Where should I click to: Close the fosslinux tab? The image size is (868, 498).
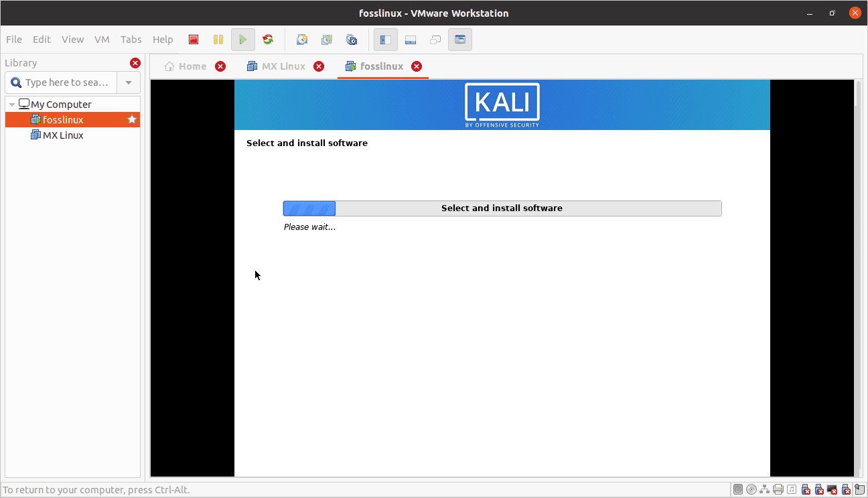coord(417,66)
